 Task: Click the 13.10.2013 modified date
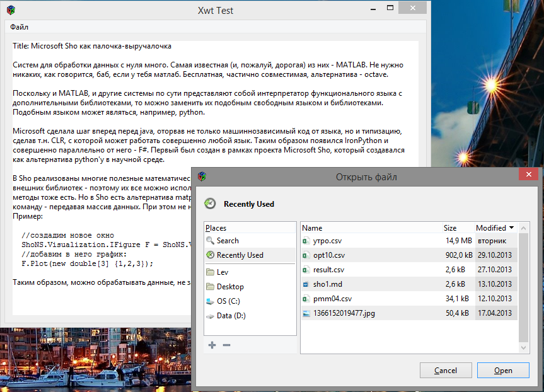tap(494, 284)
